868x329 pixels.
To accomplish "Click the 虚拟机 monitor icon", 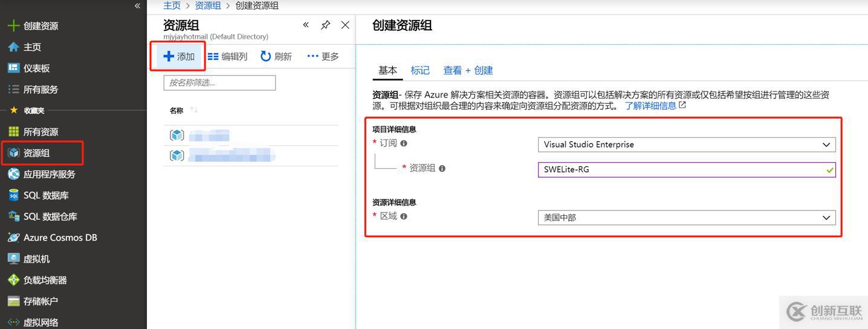I will [13, 259].
